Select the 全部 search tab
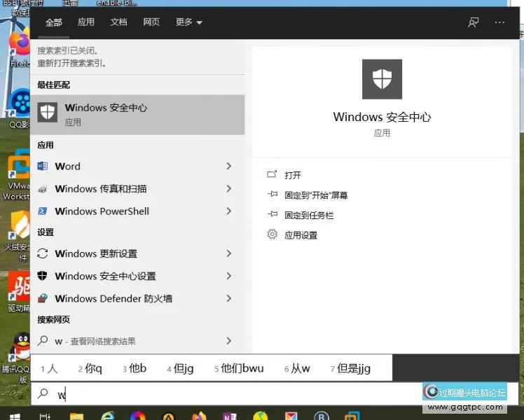This screenshot has height=420, width=524. click(53, 22)
